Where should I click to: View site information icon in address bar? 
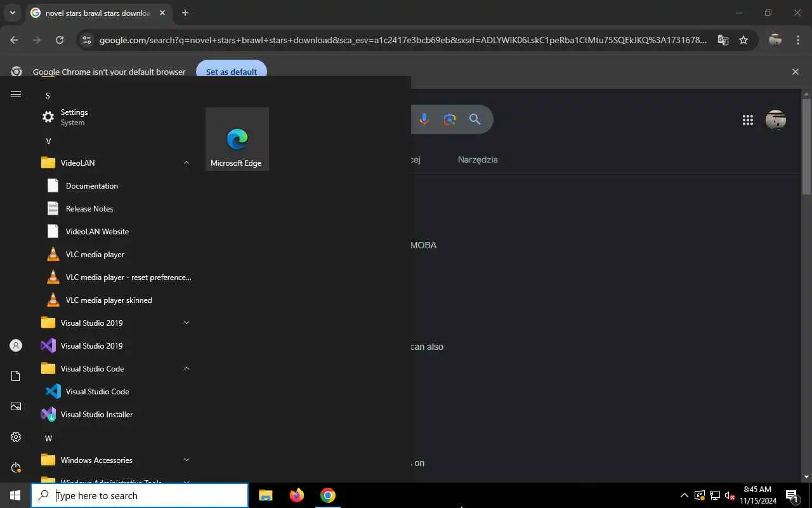pos(87,40)
